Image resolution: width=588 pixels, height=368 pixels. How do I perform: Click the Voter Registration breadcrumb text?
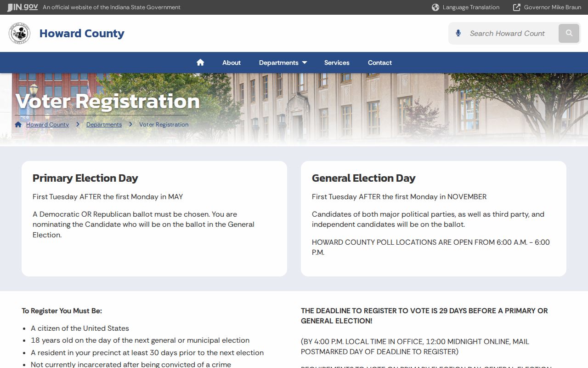[x=164, y=125]
